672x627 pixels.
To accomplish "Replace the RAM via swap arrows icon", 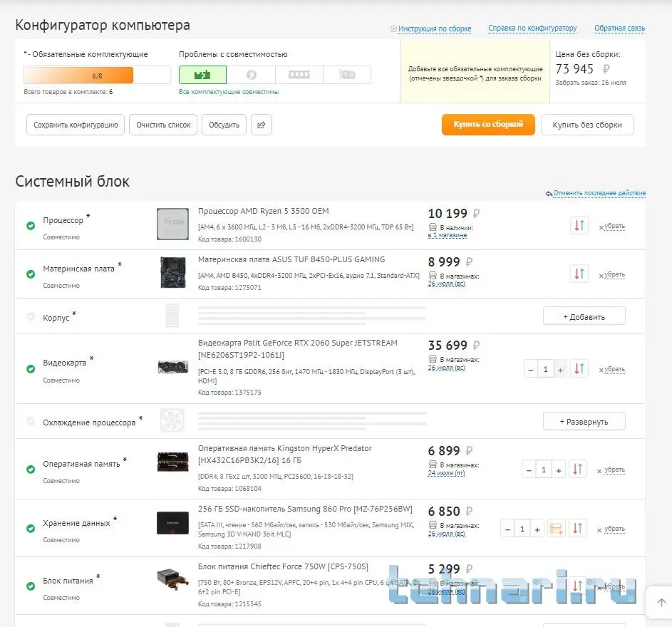I will [577, 470].
